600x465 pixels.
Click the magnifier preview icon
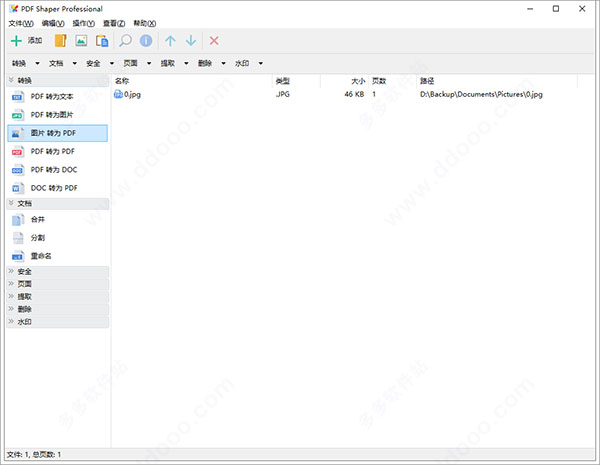click(x=125, y=41)
